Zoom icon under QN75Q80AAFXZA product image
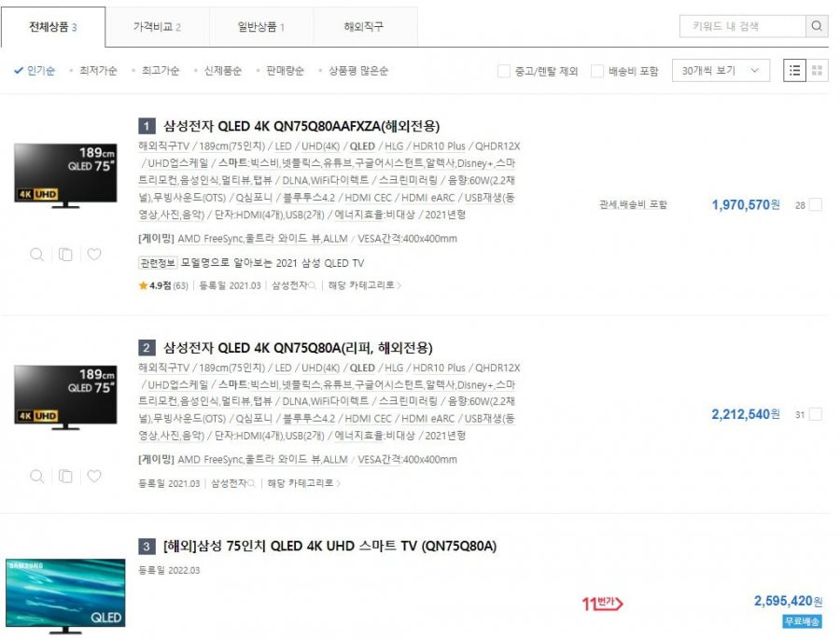 tap(36, 255)
